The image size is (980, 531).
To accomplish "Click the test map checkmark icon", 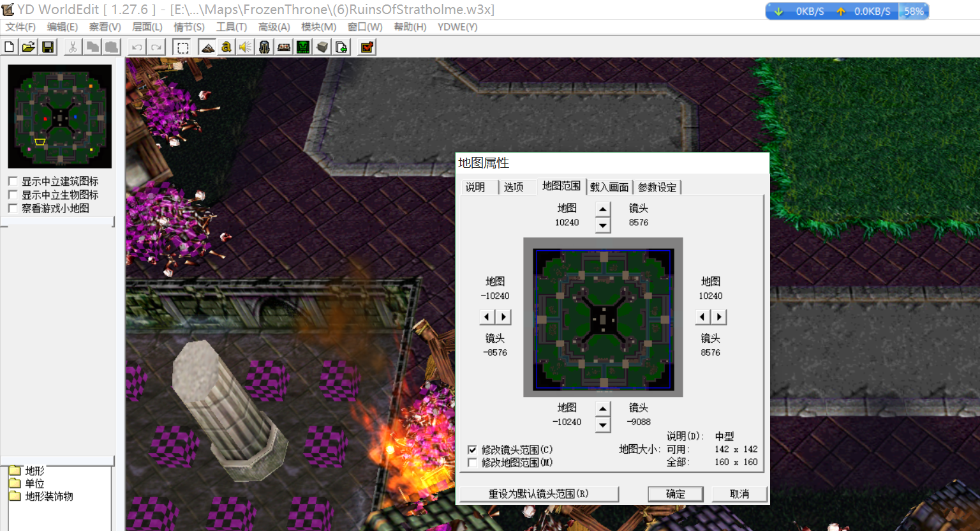I will 367,47.
